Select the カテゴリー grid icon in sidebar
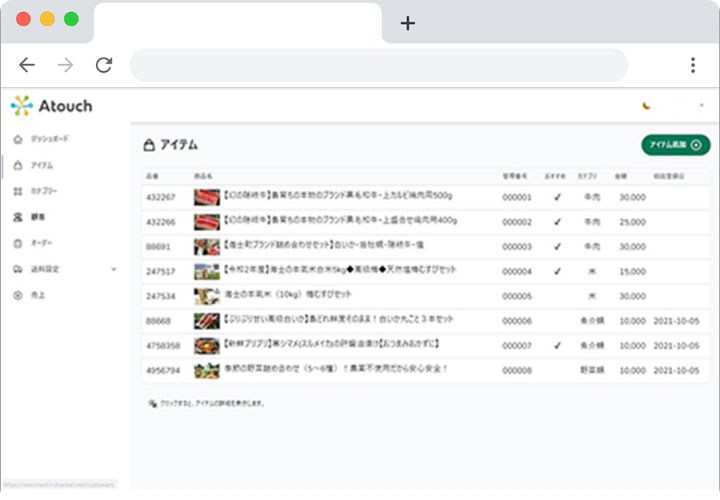Viewport: 720px width, 500px height. (17, 191)
